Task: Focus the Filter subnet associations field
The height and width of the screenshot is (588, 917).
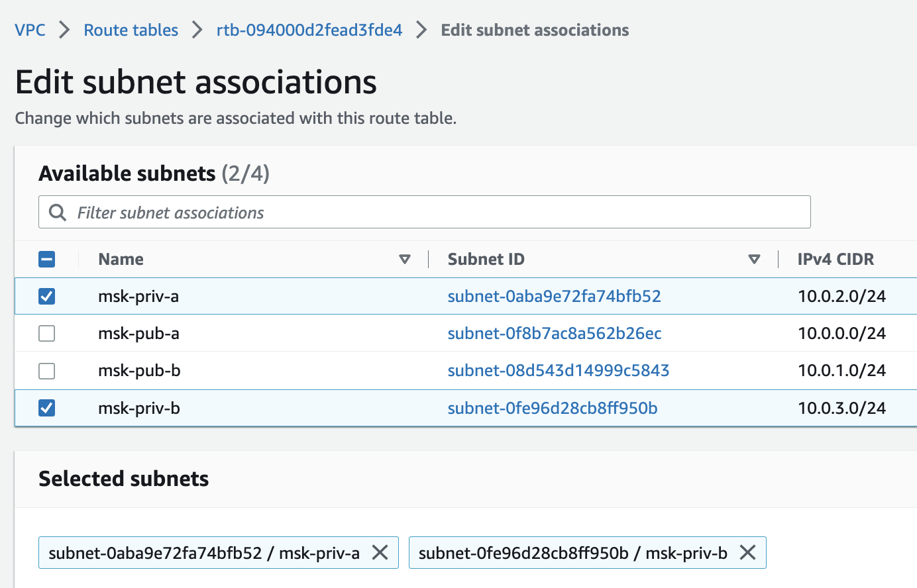Action: (x=437, y=213)
